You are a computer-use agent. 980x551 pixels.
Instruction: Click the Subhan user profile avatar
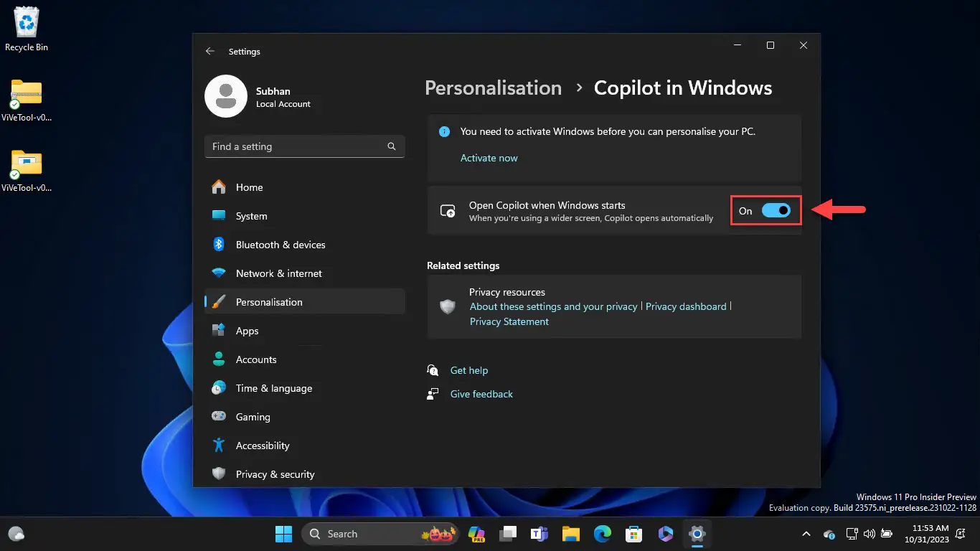coord(226,96)
